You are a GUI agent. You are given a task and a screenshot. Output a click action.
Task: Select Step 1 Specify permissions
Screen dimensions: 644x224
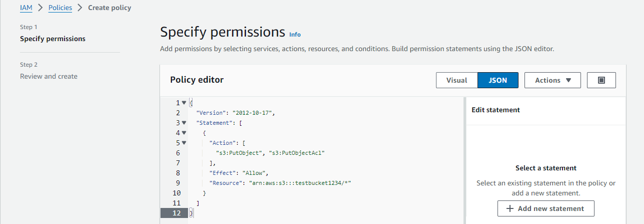52,39
